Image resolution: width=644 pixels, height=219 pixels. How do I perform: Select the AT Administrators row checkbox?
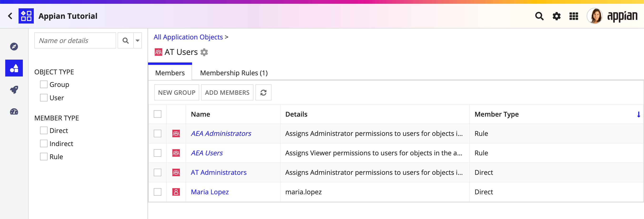tap(158, 172)
